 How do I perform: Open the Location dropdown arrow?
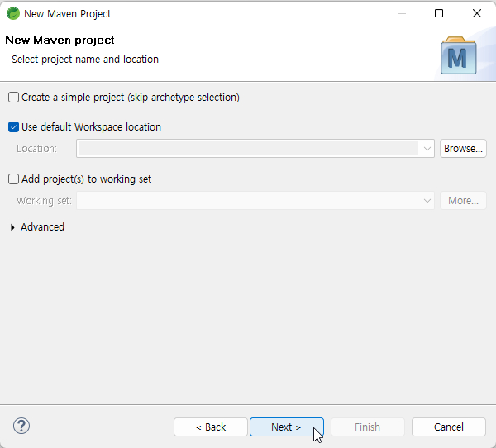pos(427,149)
